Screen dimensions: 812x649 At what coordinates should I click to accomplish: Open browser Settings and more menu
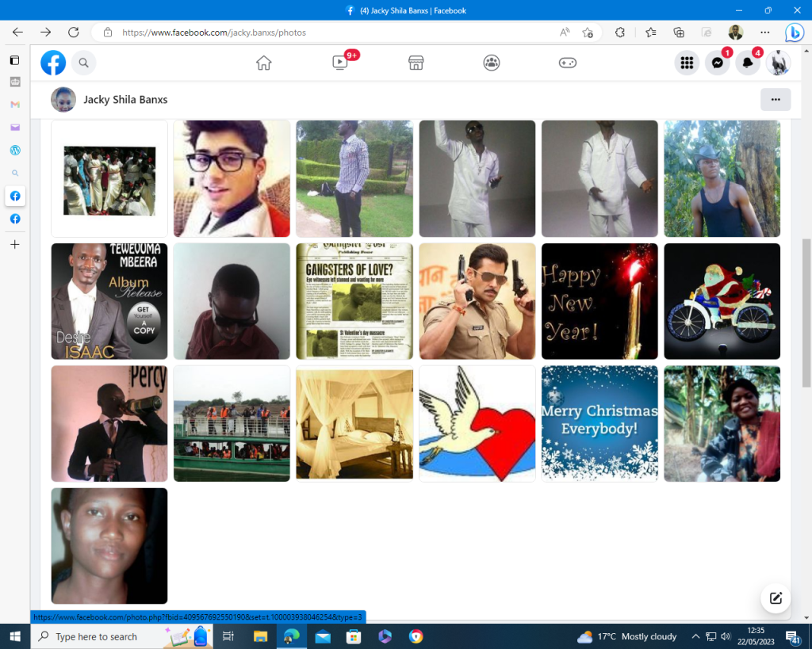764,32
